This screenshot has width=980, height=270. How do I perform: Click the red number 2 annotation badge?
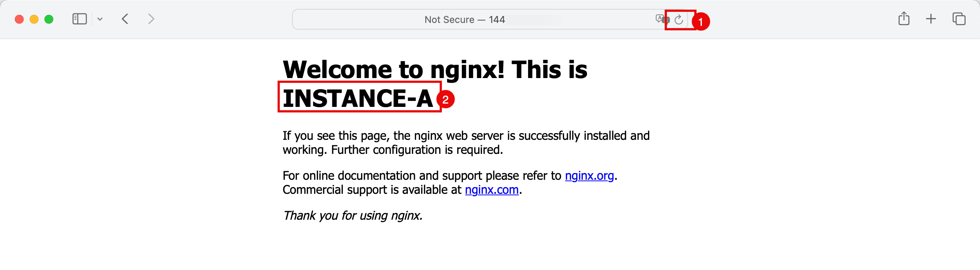coord(445,99)
